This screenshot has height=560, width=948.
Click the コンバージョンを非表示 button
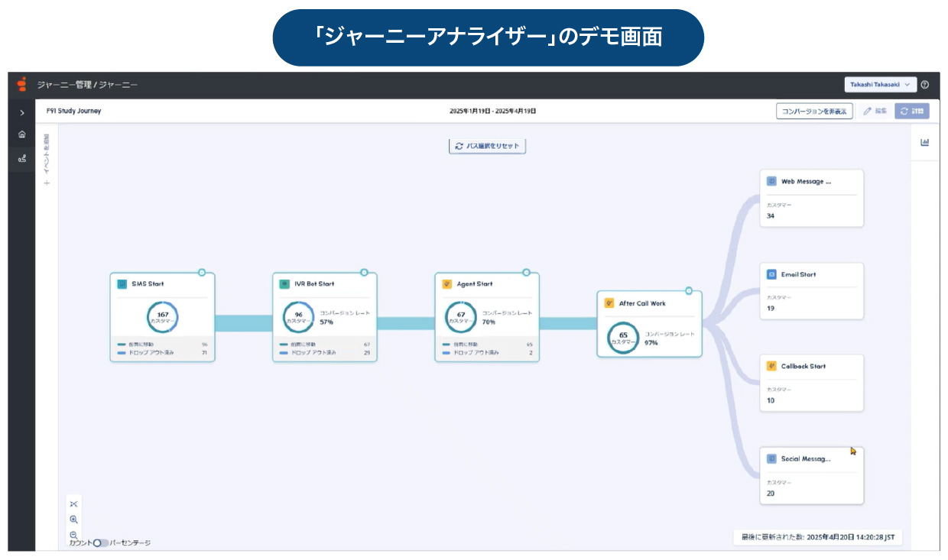tap(814, 112)
